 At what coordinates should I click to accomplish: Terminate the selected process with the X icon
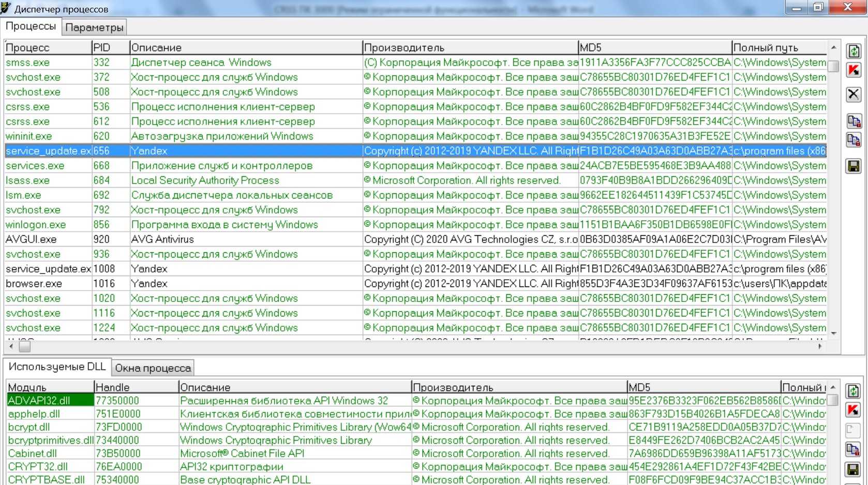coord(854,94)
